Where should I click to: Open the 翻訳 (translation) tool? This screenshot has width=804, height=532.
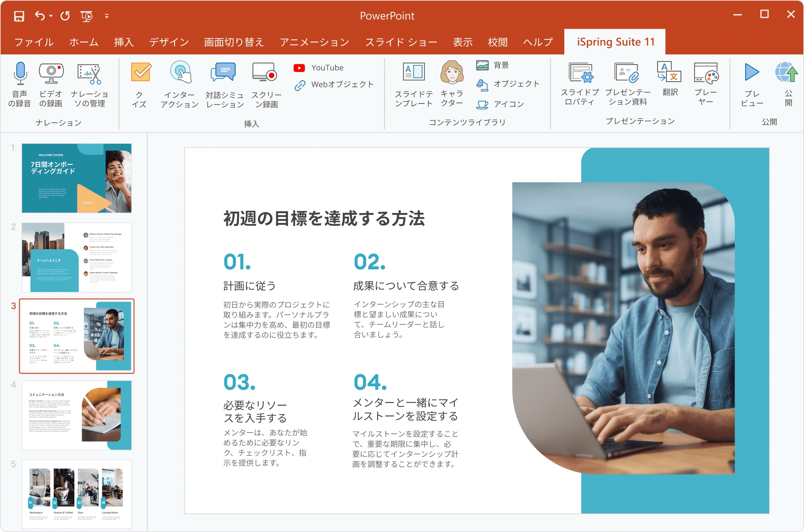(x=670, y=81)
